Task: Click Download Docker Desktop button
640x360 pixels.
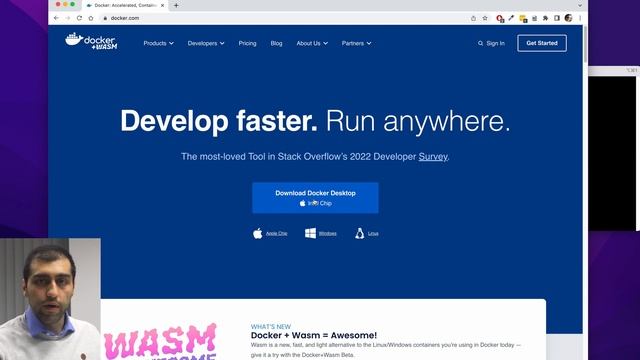Action: pyautogui.click(x=315, y=198)
